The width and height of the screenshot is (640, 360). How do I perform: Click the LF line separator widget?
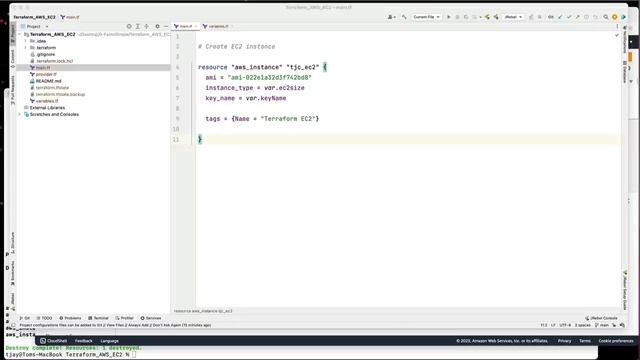(x=553, y=325)
